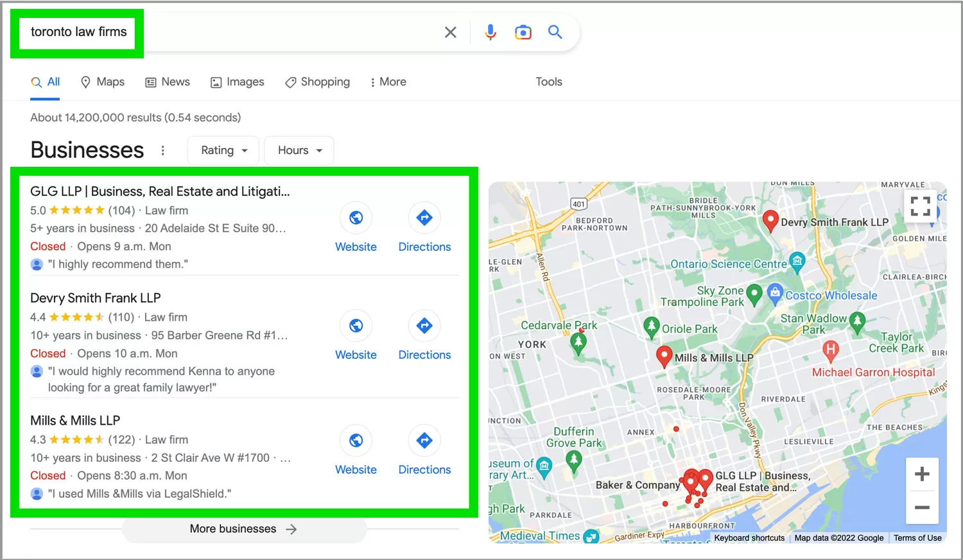The image size is (963, 560).
Task: Open the search Tools options
Action: 549,82
